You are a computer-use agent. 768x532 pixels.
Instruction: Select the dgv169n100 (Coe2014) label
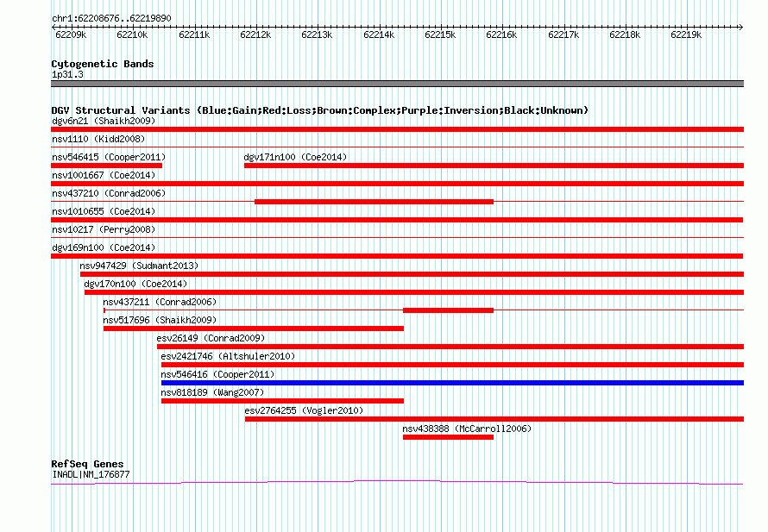pyautogui.click(x=104, y=247)
